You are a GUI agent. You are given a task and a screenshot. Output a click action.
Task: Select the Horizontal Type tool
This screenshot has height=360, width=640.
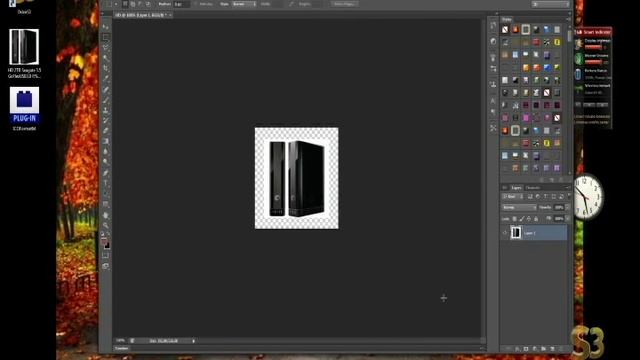106,183
